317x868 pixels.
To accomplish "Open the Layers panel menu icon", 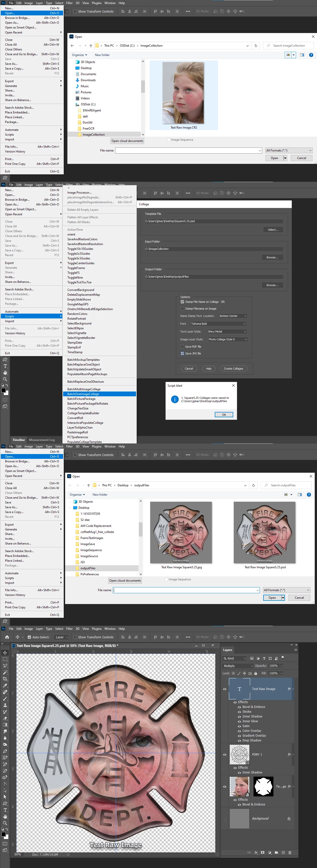I will (296, 650).
